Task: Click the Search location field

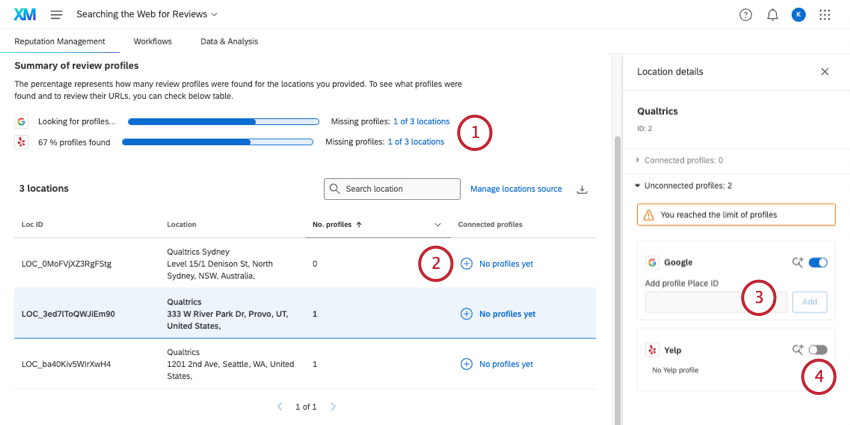Action: pyautogui.click(x=393, y=189)
